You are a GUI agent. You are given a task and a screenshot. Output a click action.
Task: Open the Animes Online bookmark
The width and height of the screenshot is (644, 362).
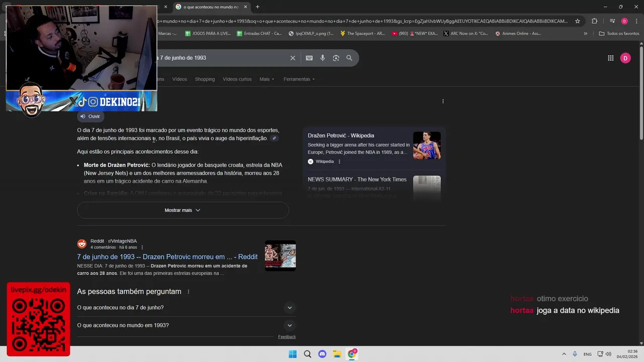[x=518, y=34]
